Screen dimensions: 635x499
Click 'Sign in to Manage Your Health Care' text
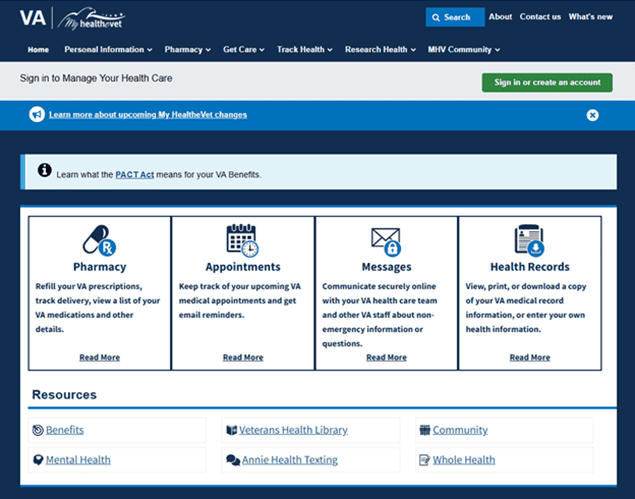point(96,78)
